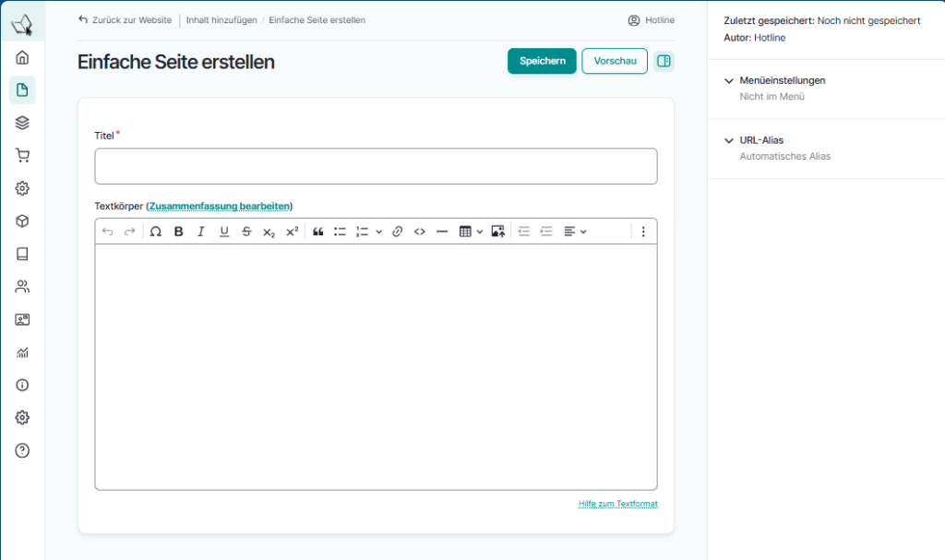945x560 pixels.
Task: Click the Inhalt hinzufügen breadcrumb
Action: [x=221, y=19]
